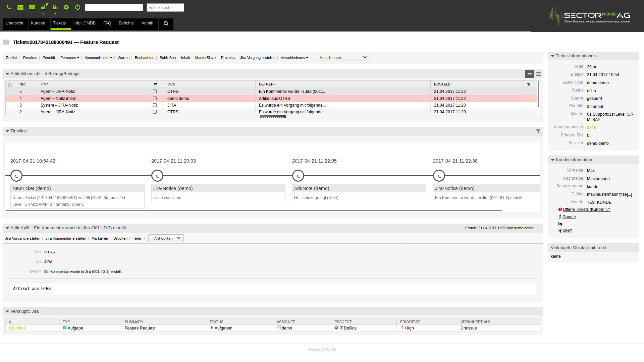Click the timeline marker at 11:20:03
The image size is (644, 362).
(157, 176)
